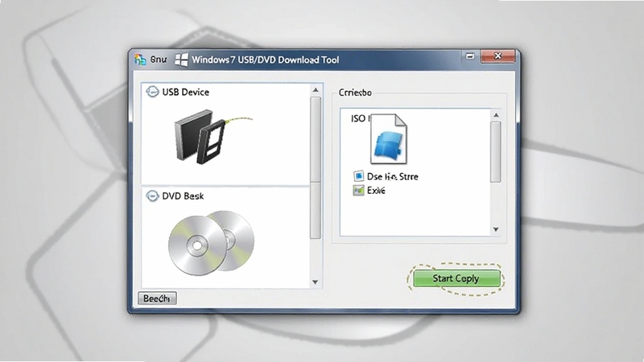The image size is (644, 362).
Task: Select the DVD Besk radio option
Action: pyautogui.click(x=152, y=195)
